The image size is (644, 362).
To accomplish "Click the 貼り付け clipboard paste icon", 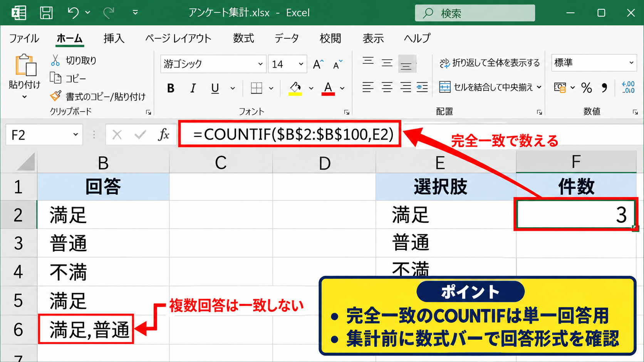I will 25,65.
